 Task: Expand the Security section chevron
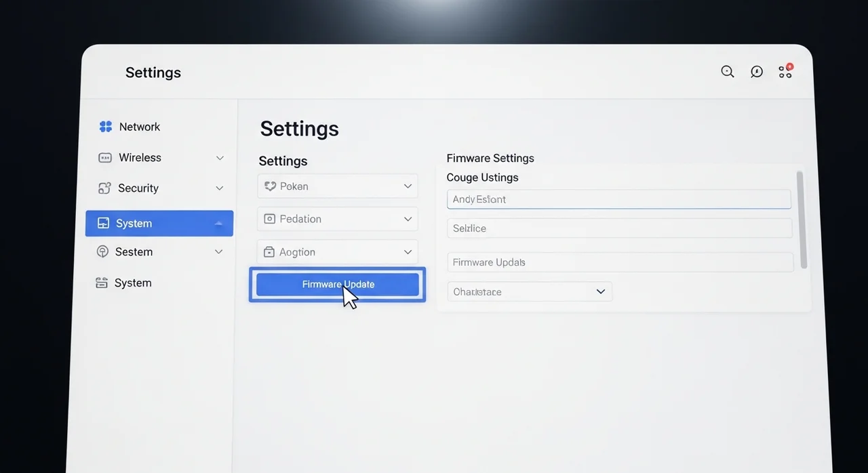click(220, 188)
